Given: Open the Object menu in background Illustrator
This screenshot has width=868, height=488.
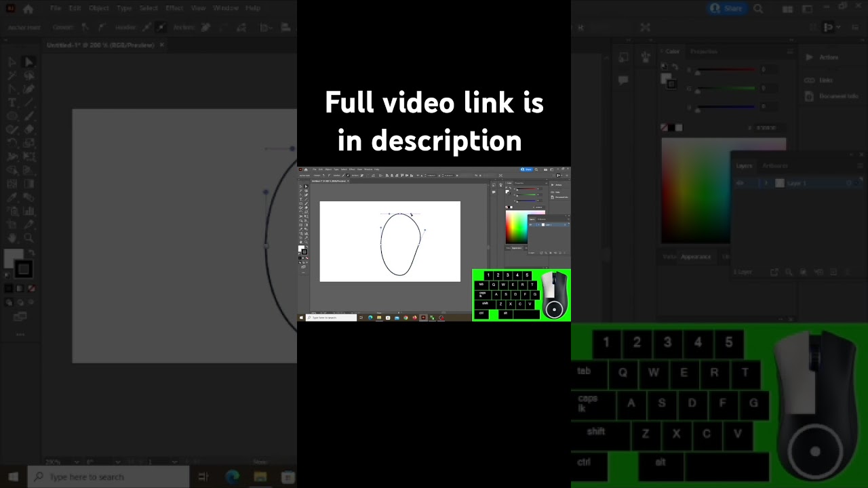Looking at the screenshot, I should (x=98, y=8).
